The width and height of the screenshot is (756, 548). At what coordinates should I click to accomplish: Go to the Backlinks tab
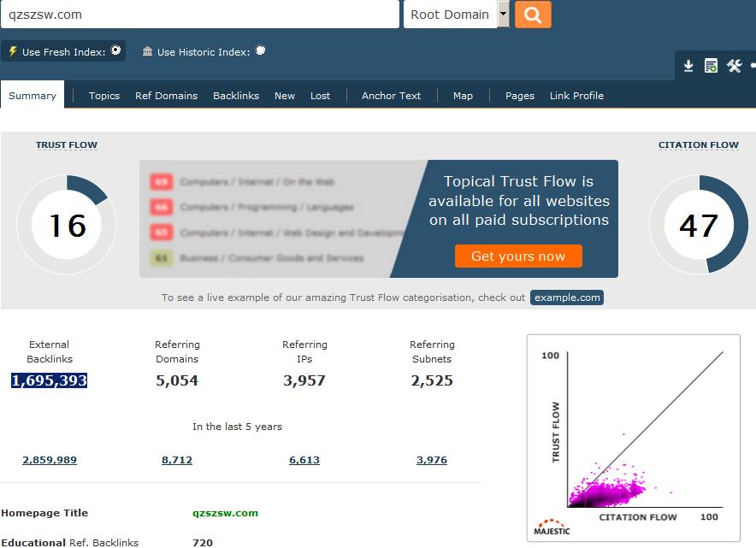point(236,96)
